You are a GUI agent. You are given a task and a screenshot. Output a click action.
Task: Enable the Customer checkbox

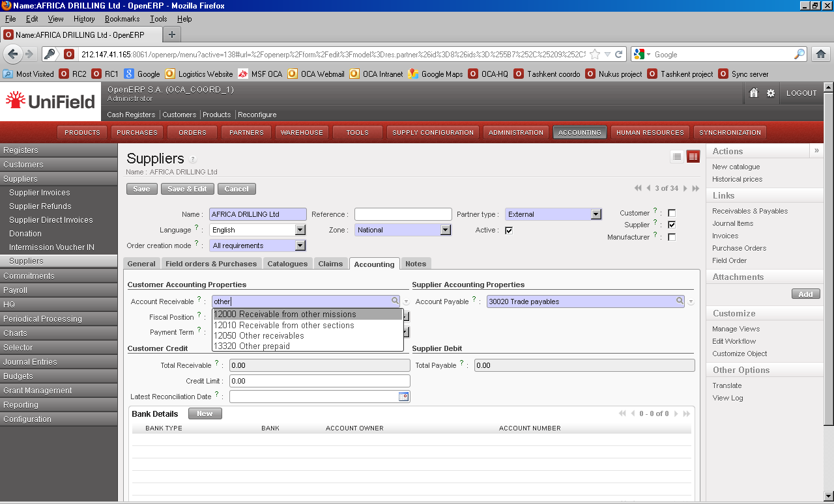pos(672,213)
